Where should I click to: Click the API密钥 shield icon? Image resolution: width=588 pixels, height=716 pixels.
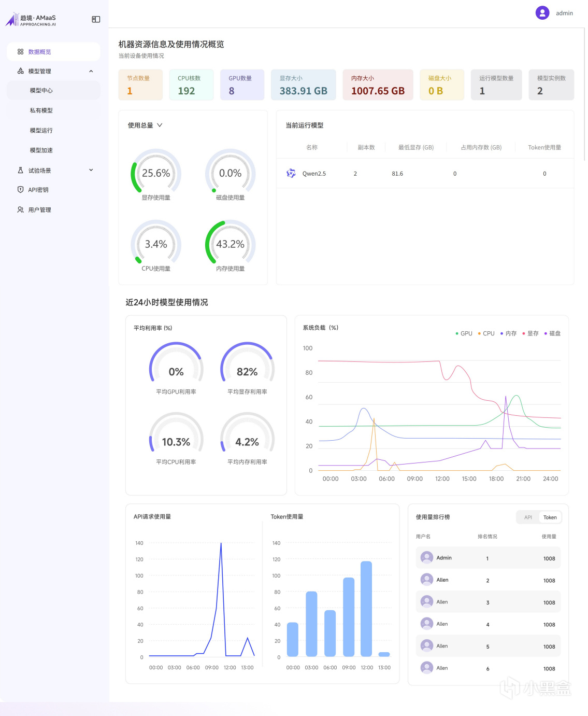[20, 190]
